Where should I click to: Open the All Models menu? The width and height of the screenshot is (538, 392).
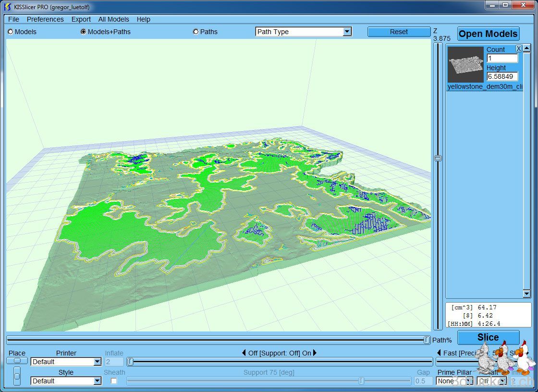click(113, 19)
